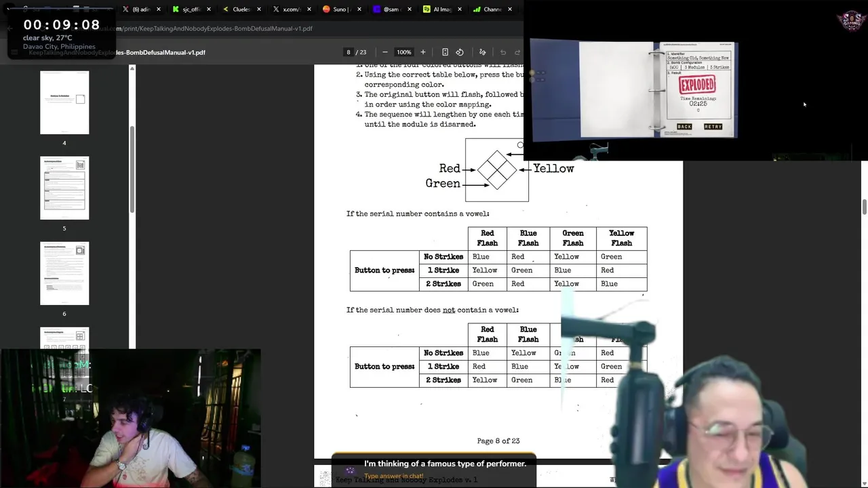Click the 'Type answer in chat!' prompt
This screenshot has width=868, height=488.
(393, 476)
